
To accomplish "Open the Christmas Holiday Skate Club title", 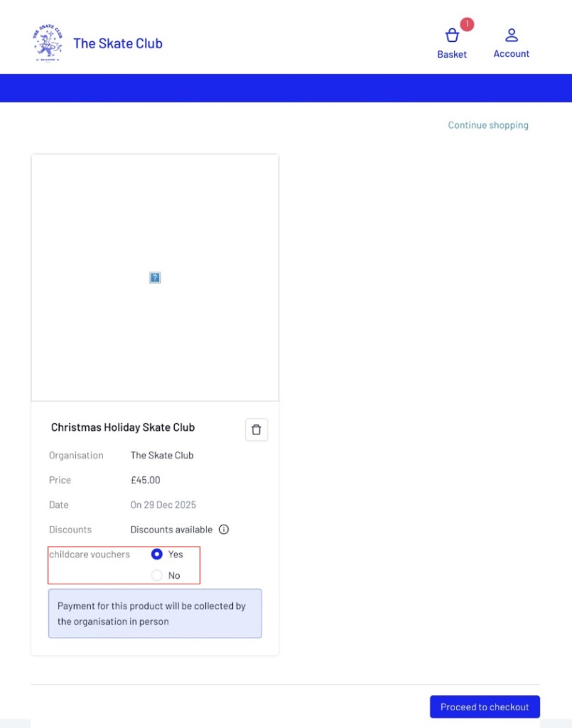I will pyautogui.click(x=123, y=427).
